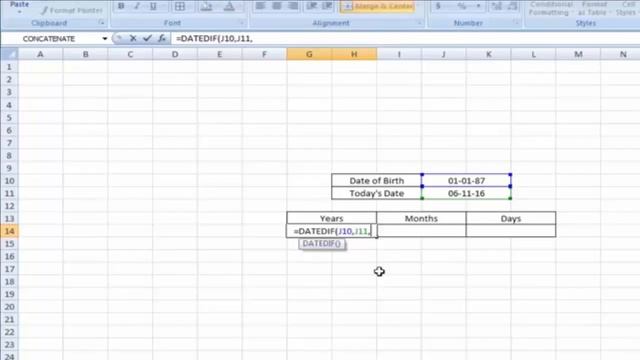Expand Alignment group dialog launcher

point(419,23)
